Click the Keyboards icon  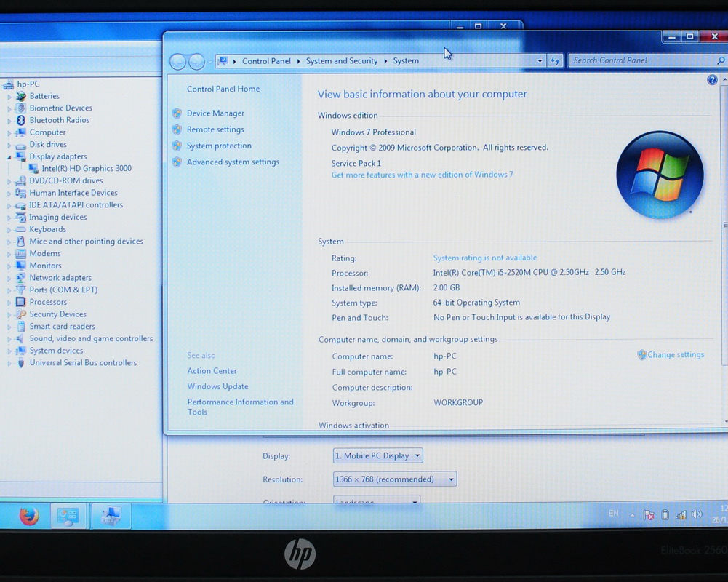pyautogui.click(x=21, y=229)
